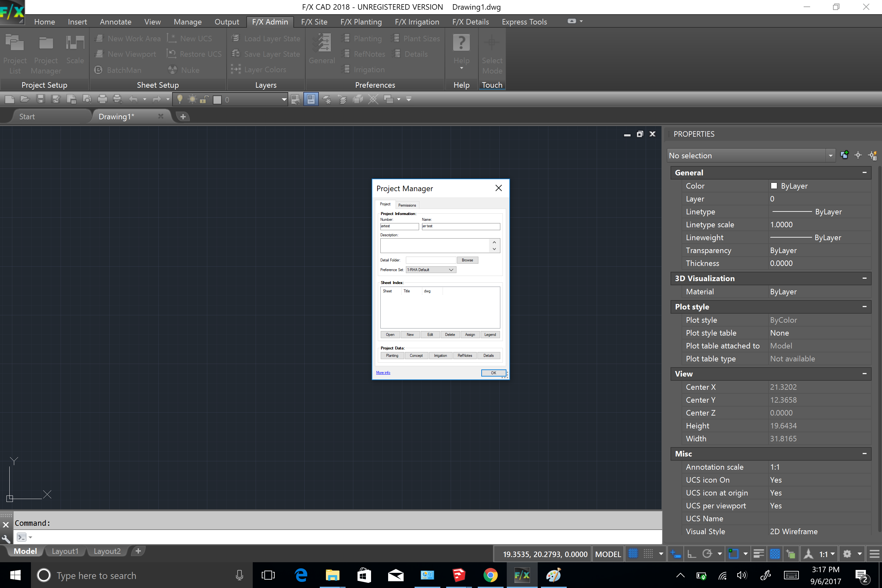Follow the More info link
This screenshot has height=588, width=882.
point(383,372)
